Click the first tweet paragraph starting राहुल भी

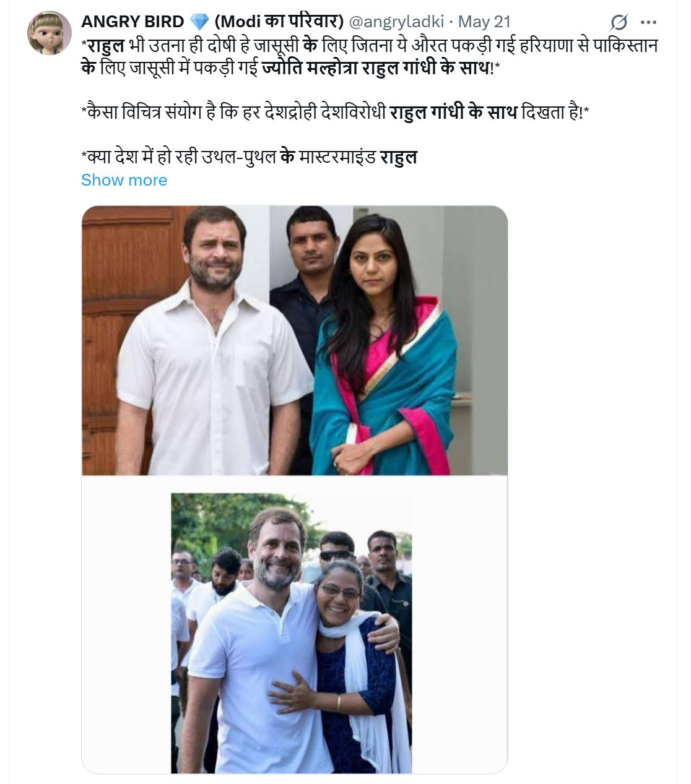[x=369, y=56]
